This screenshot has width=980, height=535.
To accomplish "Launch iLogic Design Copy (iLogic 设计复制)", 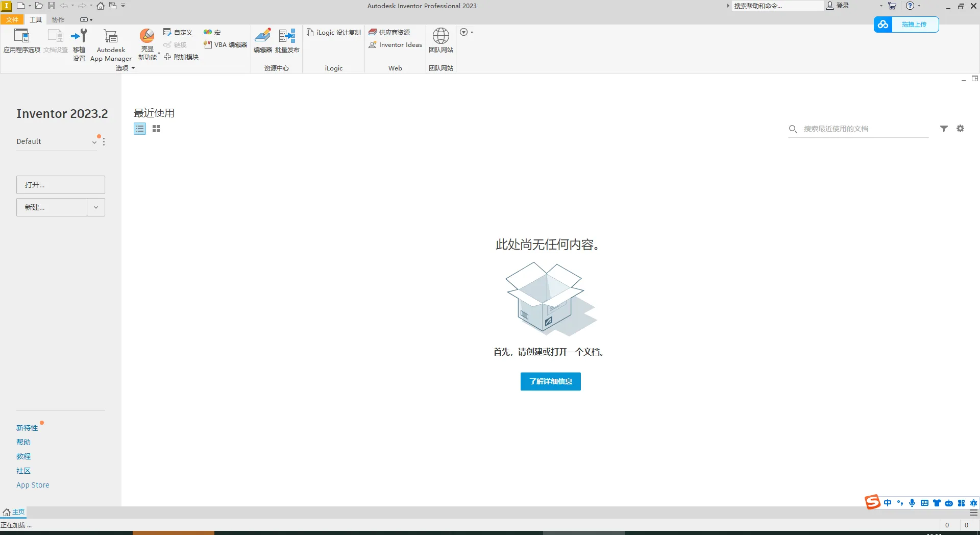I will click(334, 33).
